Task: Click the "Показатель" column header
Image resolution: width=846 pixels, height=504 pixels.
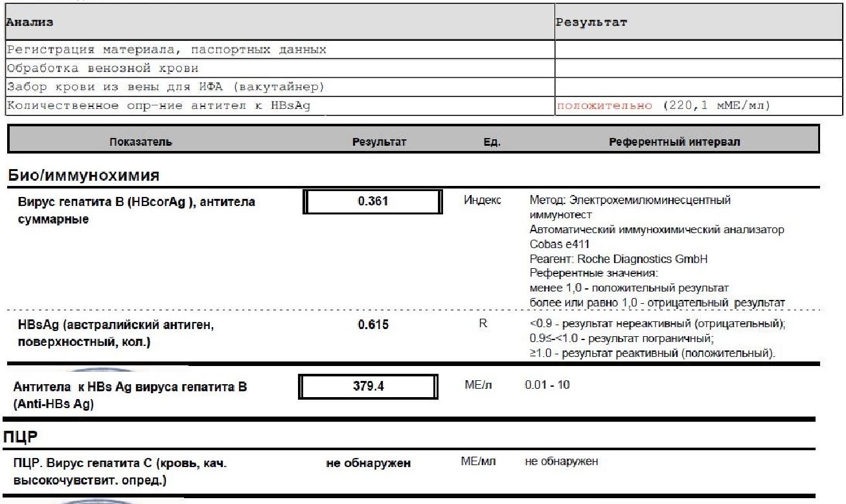Action: click(x=141, y=142)
